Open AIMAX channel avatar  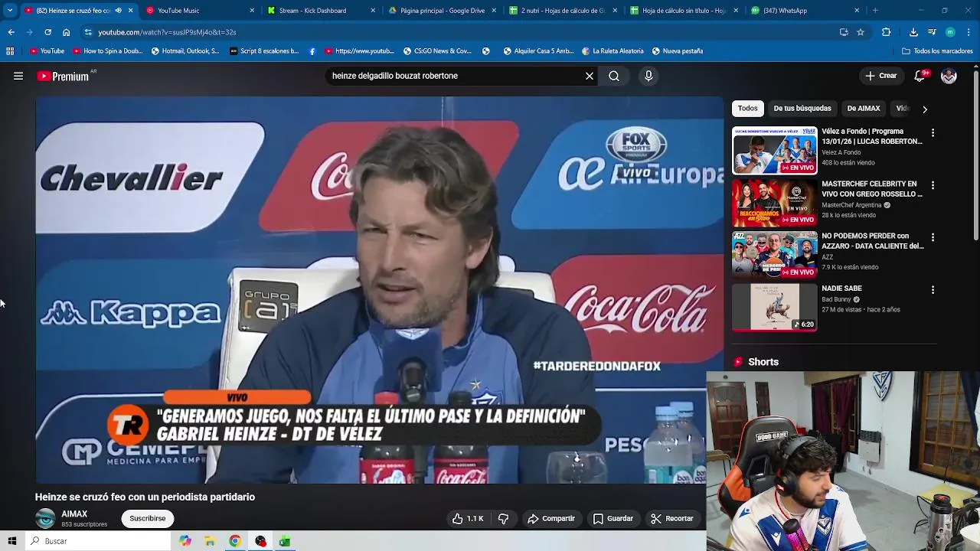point(46,519)
